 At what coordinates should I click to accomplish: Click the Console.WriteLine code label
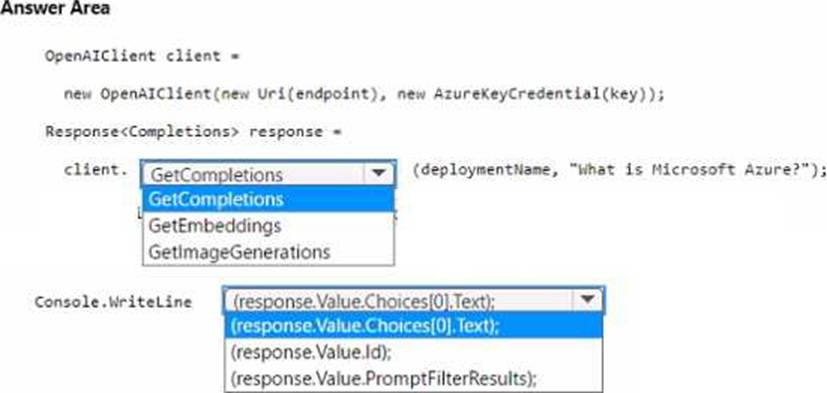coord(113,302)
